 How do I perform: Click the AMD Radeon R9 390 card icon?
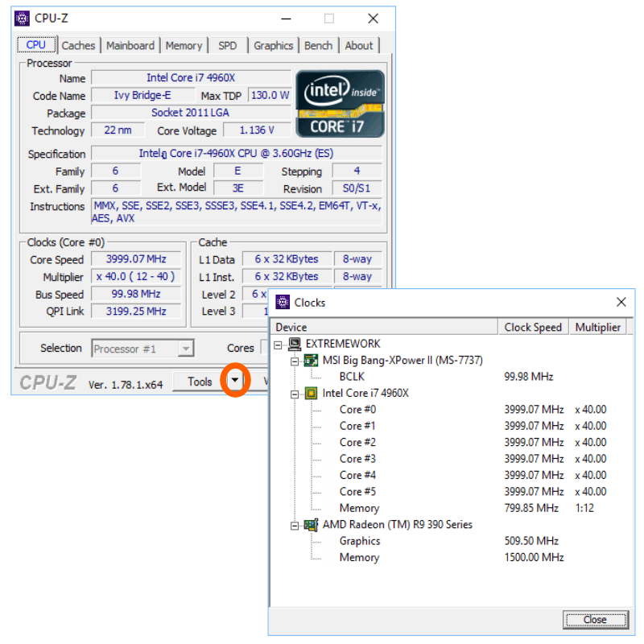(x=311, y=525)
